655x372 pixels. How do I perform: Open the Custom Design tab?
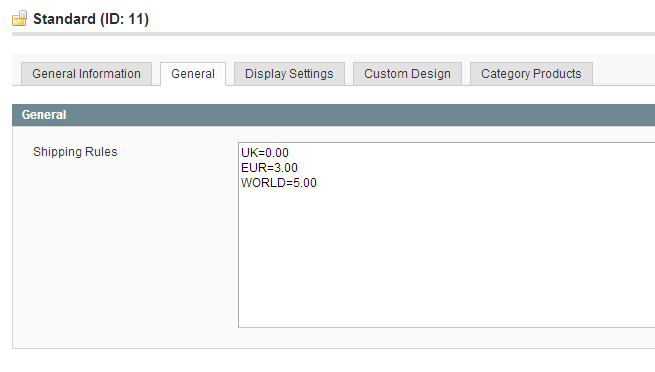pyautogui.click(x=407, y=74)
